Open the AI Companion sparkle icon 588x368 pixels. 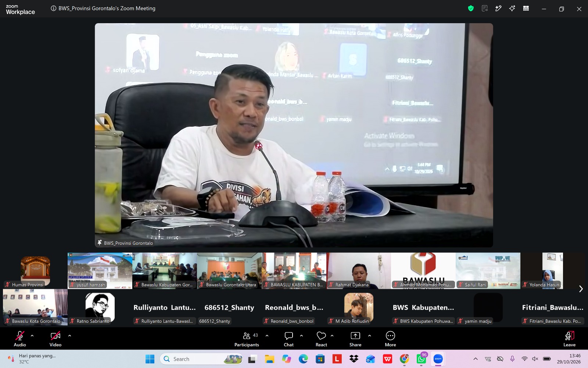pos(512,8)
